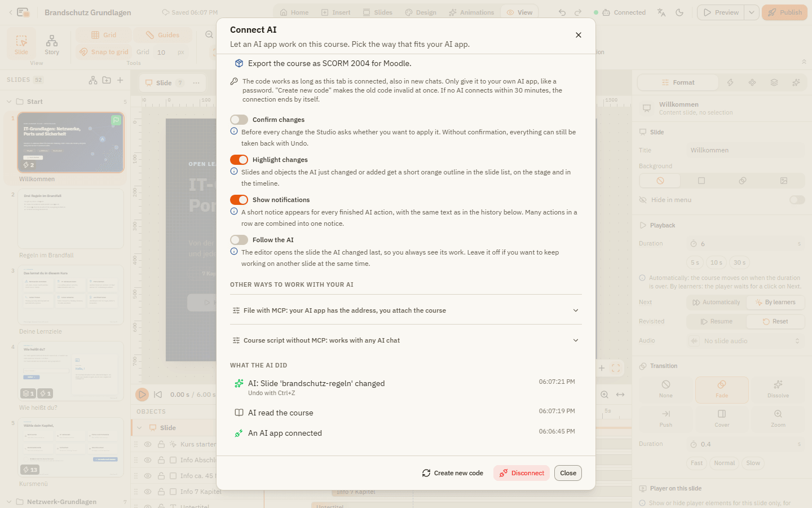The height and width of the screenshot is (508, 812).
Task: Hide the Kurs starten object with its eye
Action: [148, 444]
